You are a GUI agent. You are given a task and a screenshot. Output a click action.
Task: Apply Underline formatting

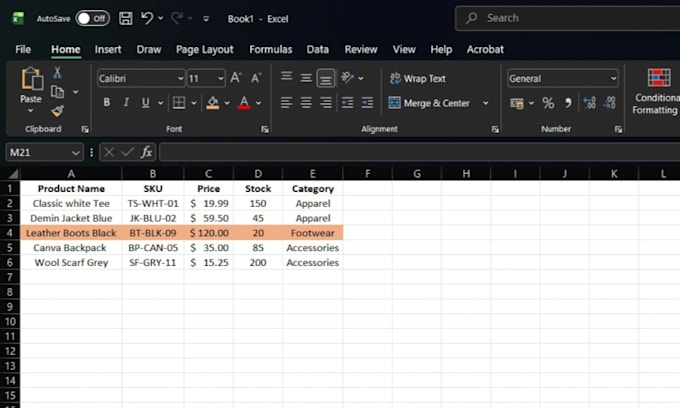(146, 102)
